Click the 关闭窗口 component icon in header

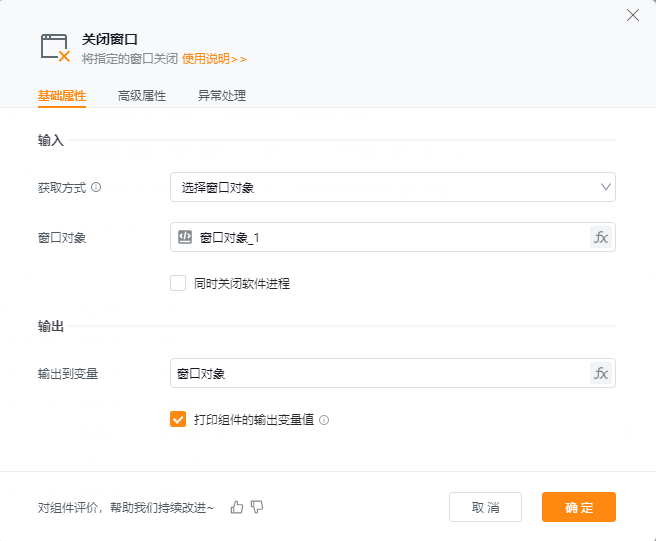point(55,47)
